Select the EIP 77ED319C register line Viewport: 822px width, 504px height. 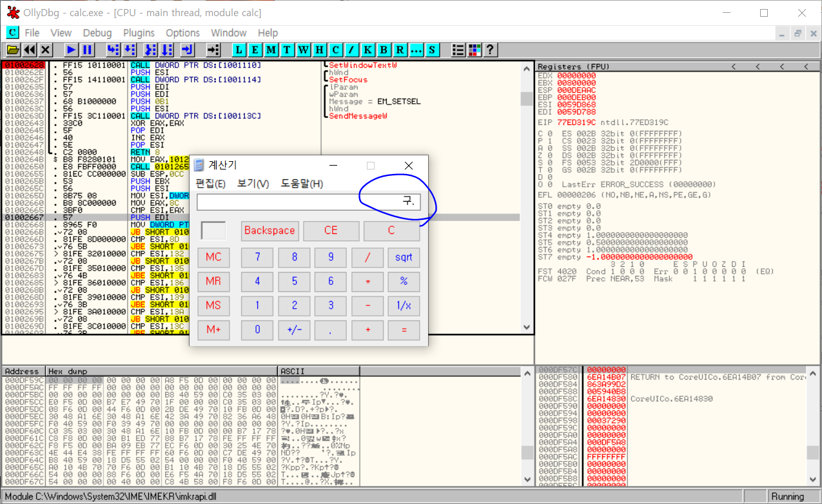603,122
